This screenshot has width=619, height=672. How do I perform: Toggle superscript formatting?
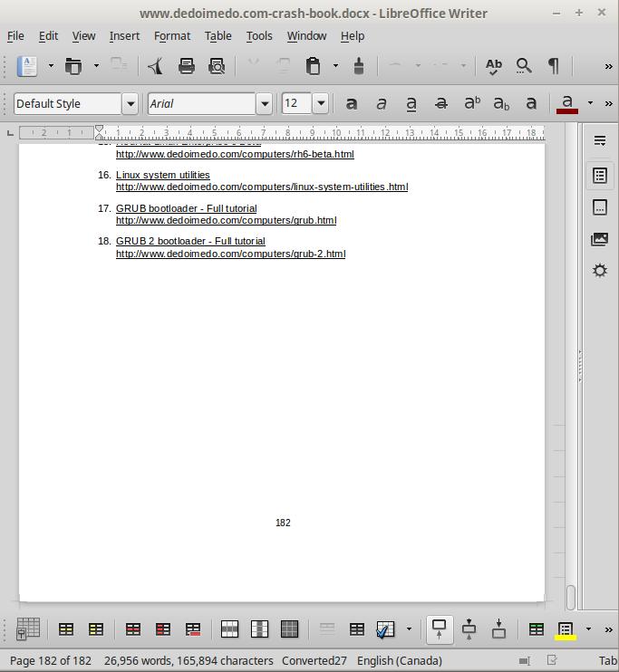472,103
